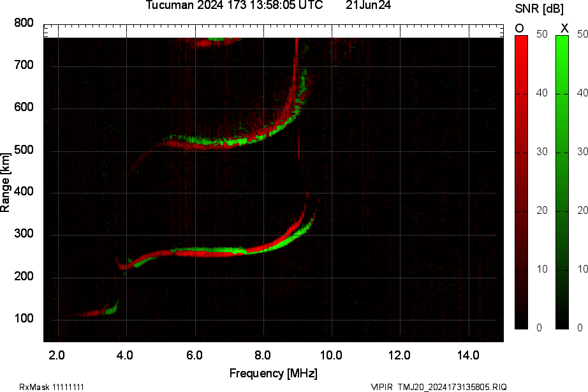Click the 300 range axis tick label
The height and width of the screenshot is (392, 588).
(x=24, y=234)
